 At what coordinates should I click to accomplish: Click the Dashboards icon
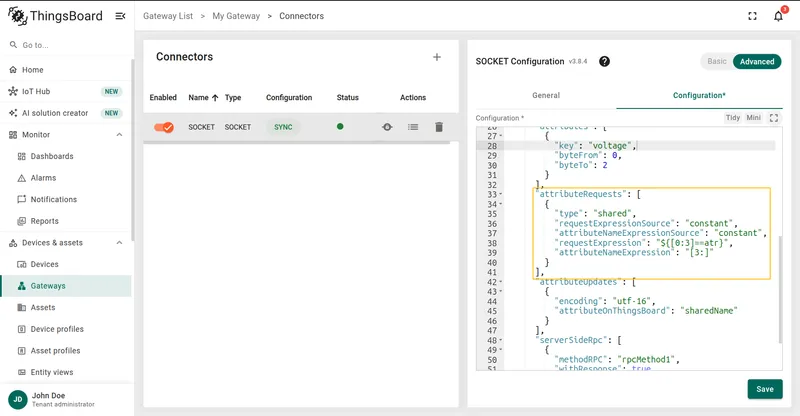tap(21, 156)
